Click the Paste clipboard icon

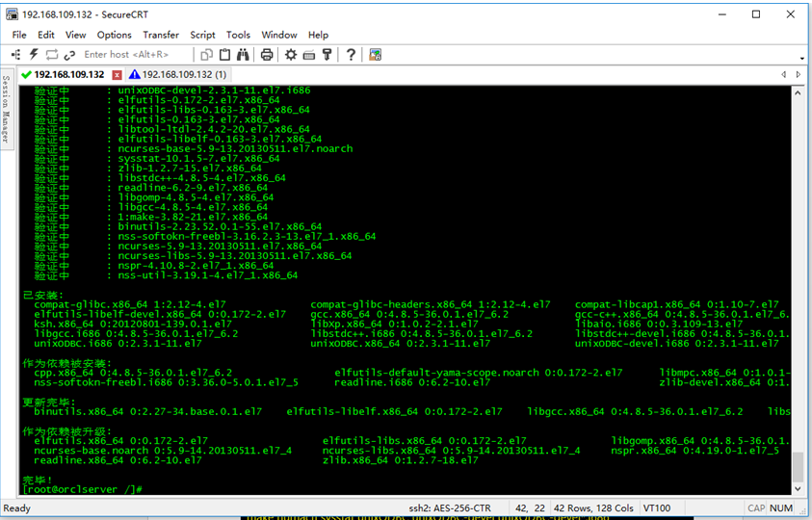[x=224, y=54]
